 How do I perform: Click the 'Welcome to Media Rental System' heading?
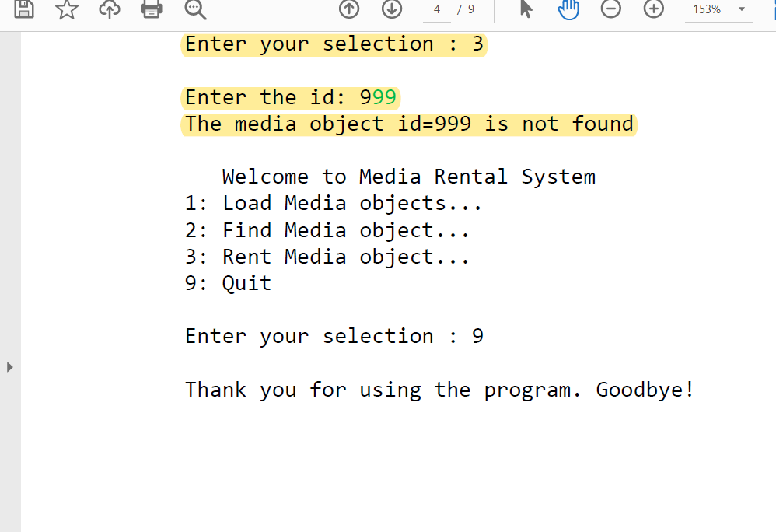click(408, 177)
